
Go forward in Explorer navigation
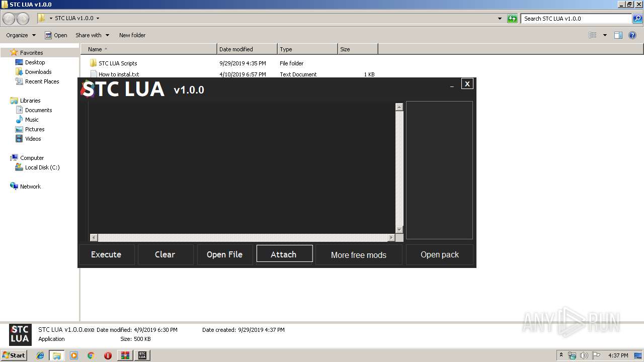click(23, 19)
